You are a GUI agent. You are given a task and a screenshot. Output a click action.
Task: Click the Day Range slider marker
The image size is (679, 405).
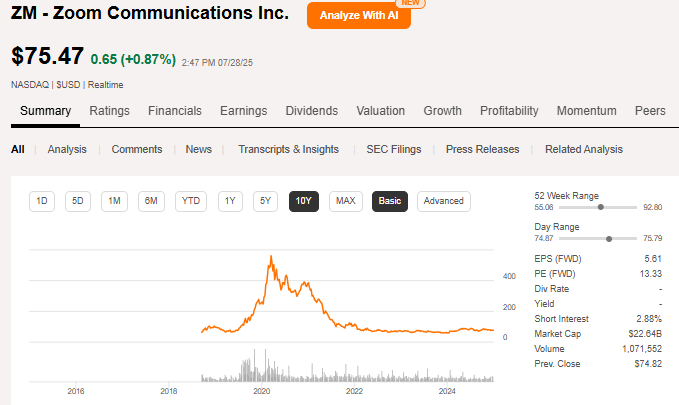(610, 239)
